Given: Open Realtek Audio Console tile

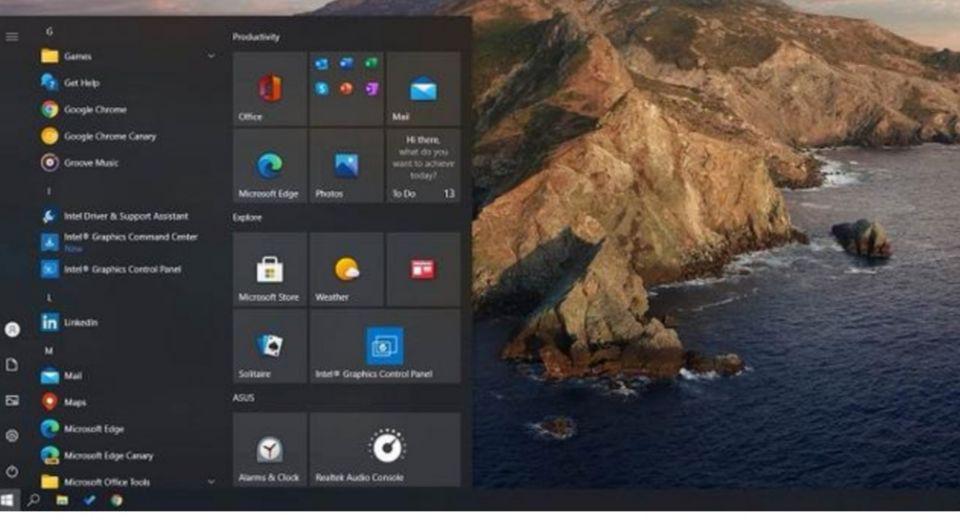Looking at the screenshot, I should (x=385, y=450).
